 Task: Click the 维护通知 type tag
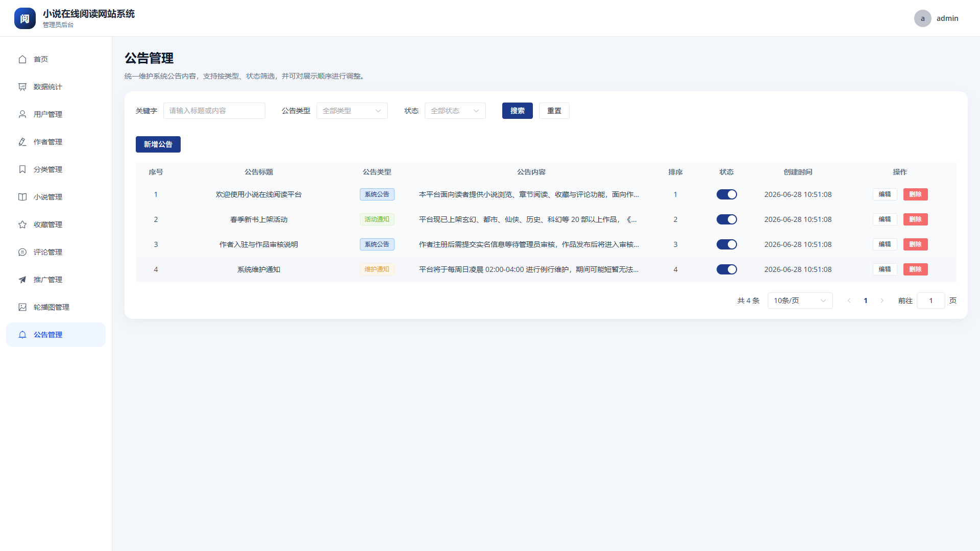(x=377, y=269)
